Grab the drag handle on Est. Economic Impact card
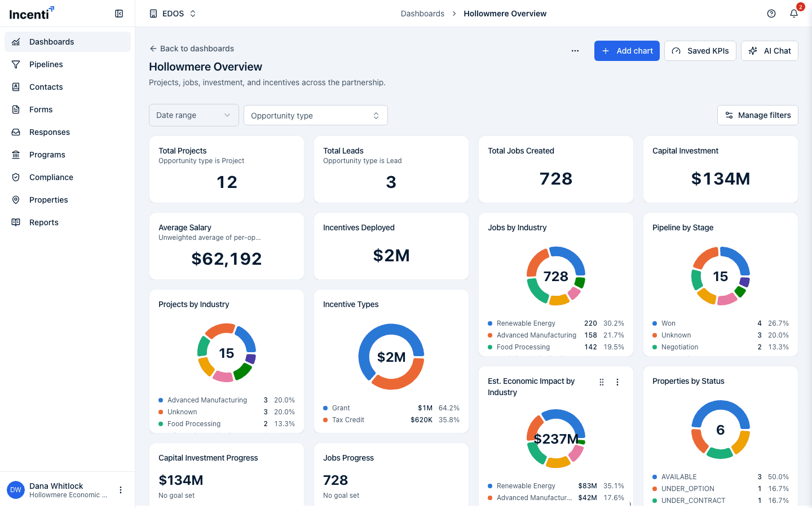The height and width of the screenshot is (508, 812). coord(602,382)
